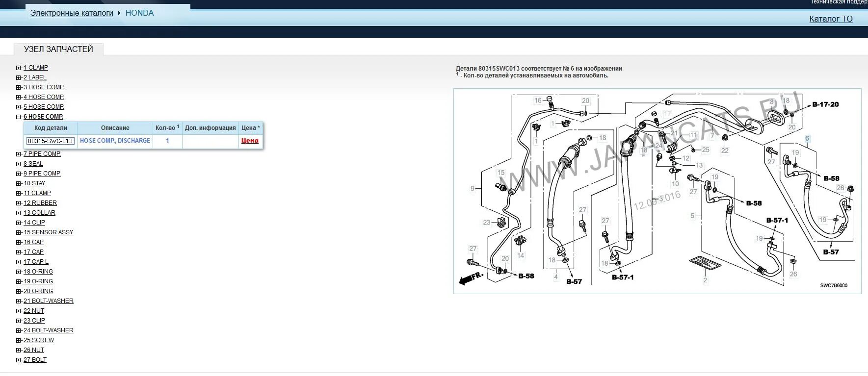Expand the plus box beside 2 LABEL
Image resolution: width=868 pixels, height=376 pixels.
[x=19, y=78]
